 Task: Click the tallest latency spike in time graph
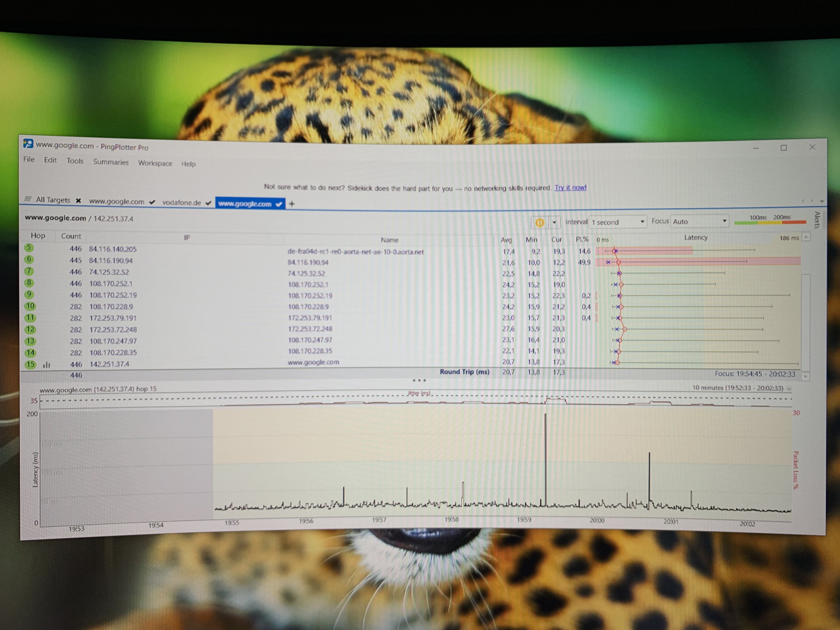click(x=546, y=460)
